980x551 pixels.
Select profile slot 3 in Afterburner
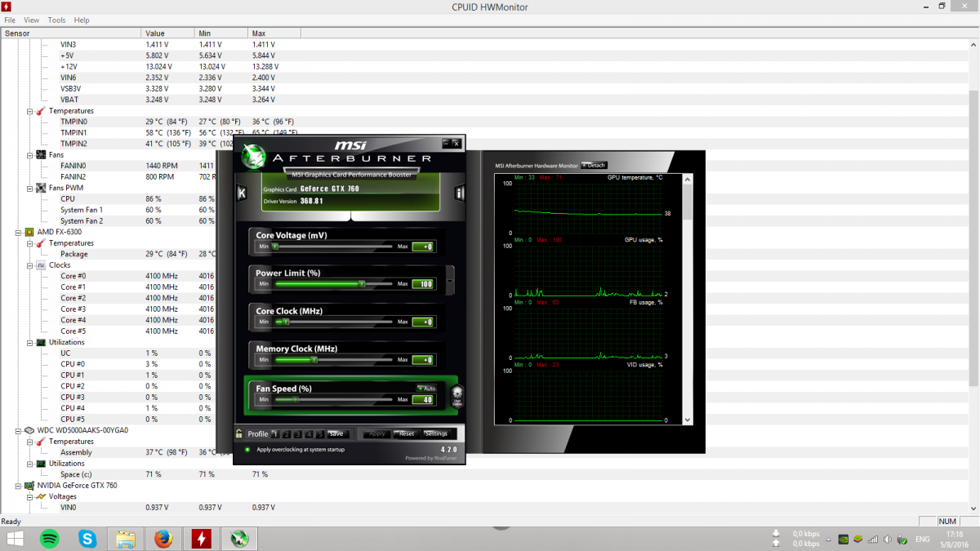tap(298, 433)
